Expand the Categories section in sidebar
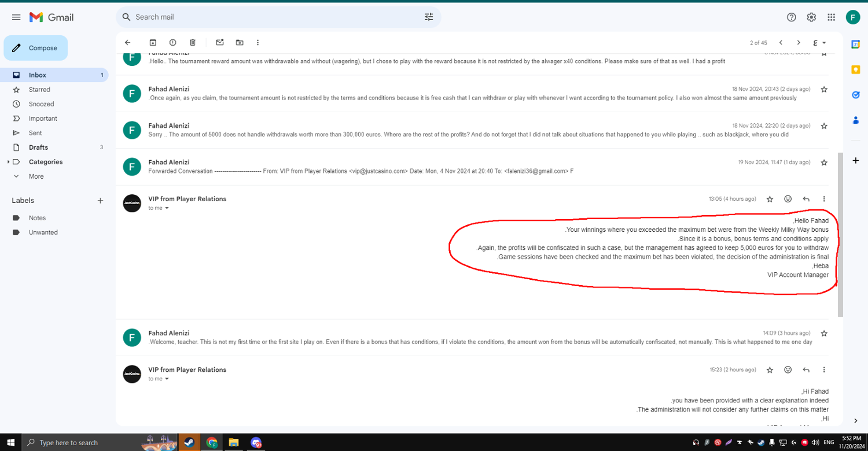 [9, 162]
